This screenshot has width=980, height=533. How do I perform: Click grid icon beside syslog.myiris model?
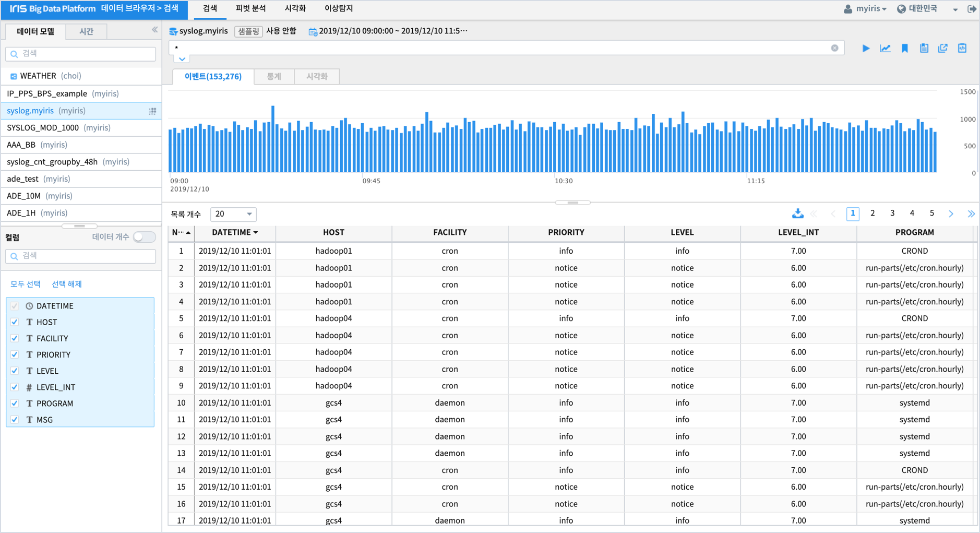point(152,111)
